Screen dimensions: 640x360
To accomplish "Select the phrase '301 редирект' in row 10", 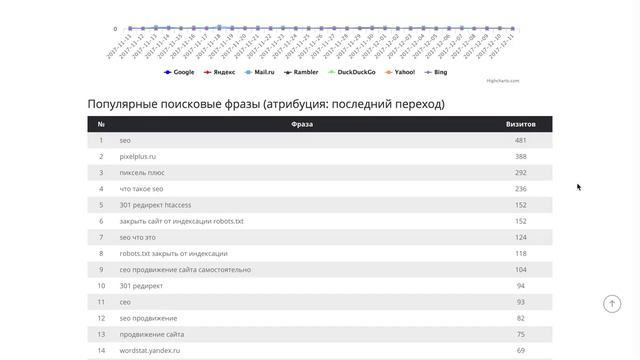I will (x=141, y=286).
